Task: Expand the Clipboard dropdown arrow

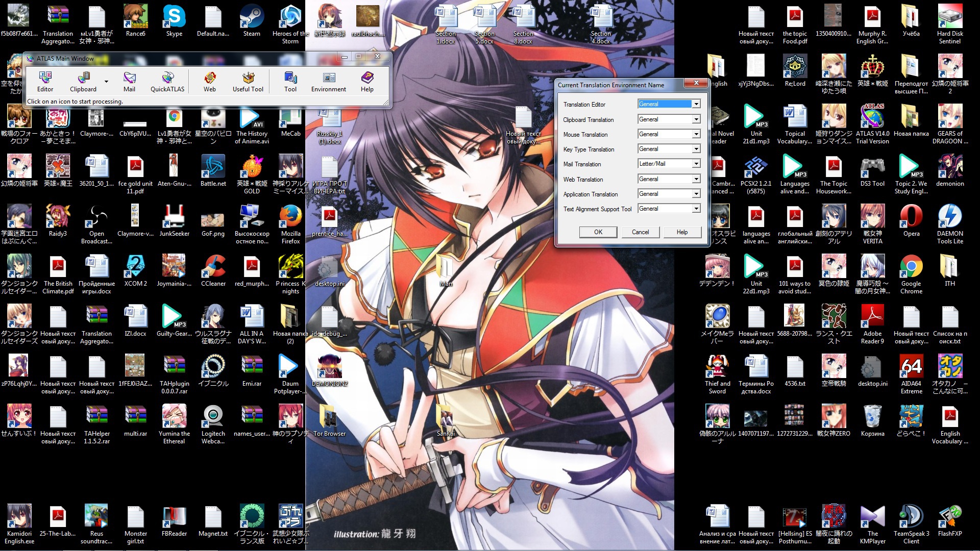Action: click(x=106, y=82)
